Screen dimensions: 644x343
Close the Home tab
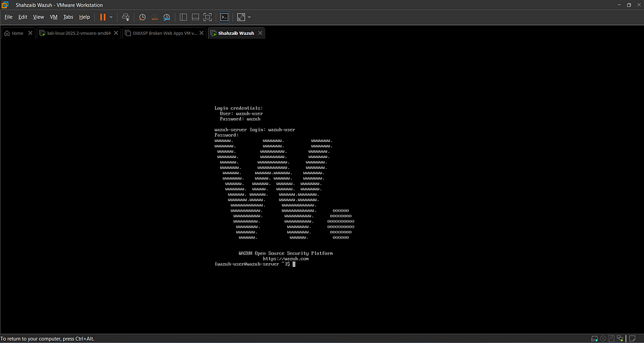(30, 34)
